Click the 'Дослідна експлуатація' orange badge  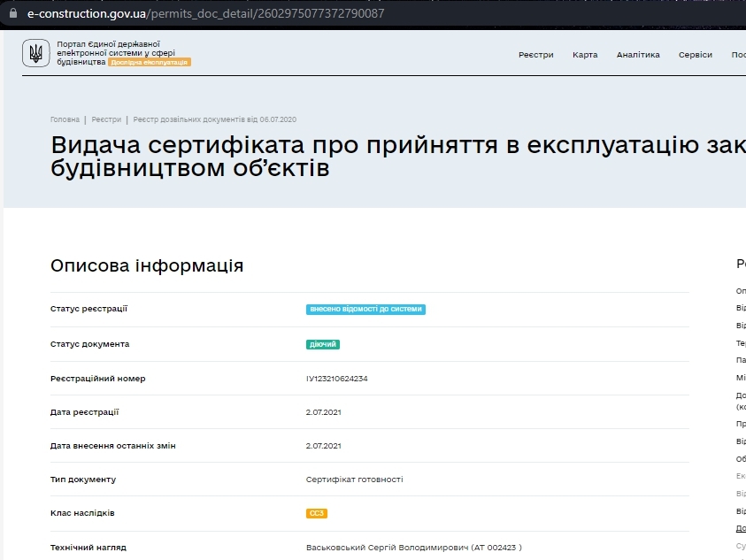[x=150, y=62]
